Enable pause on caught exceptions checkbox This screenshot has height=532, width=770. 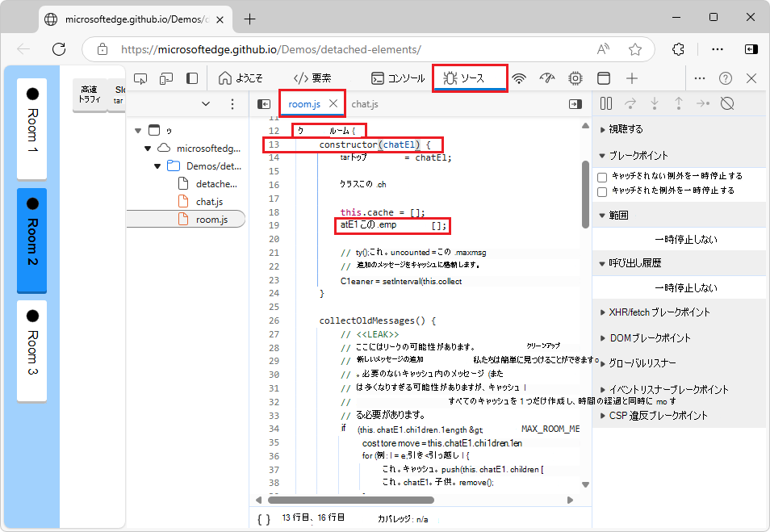(x=602, y=191)
